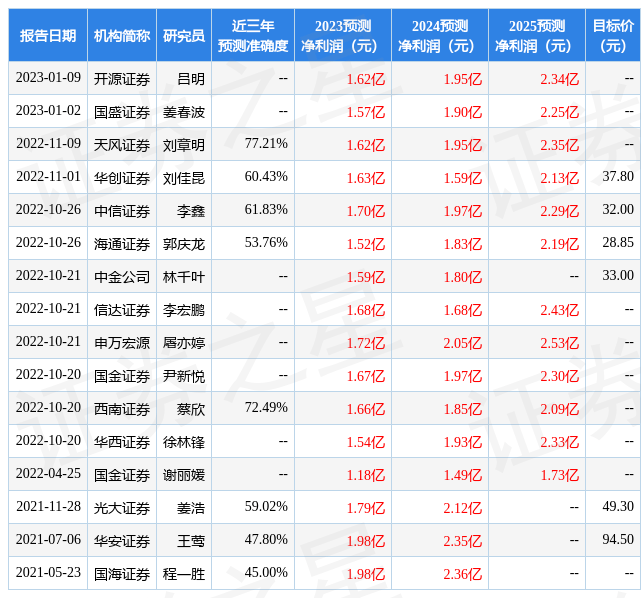Click the 研究员 column header
Screen dimensions: 641x598
(183, 35)
